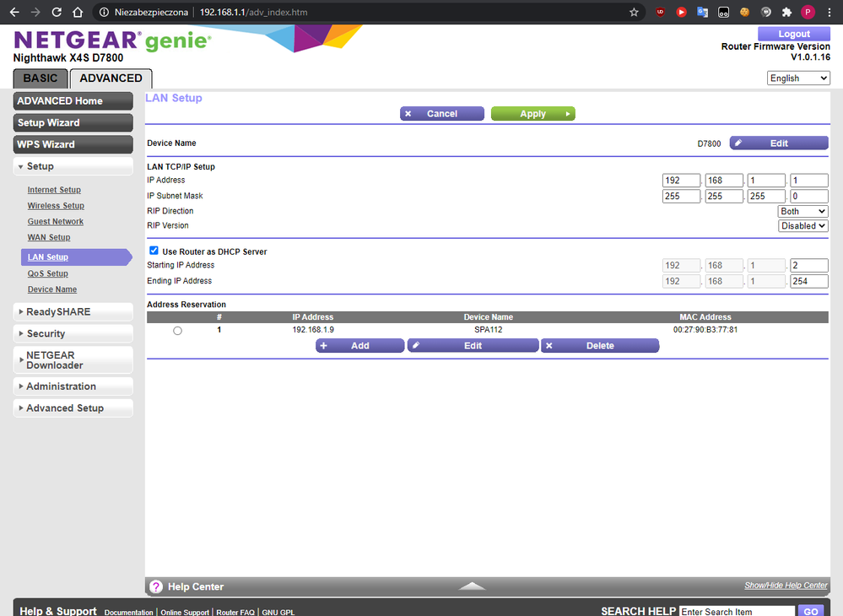Expand the ReadySHARE sidebar section

pyautogui.click(x=73, y=312)
